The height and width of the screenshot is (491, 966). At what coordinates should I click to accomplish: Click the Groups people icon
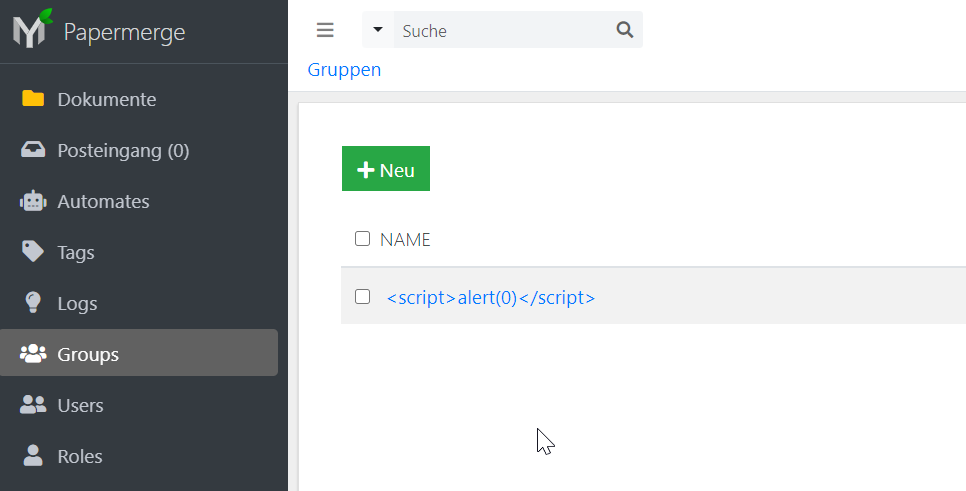click(33, 354)
